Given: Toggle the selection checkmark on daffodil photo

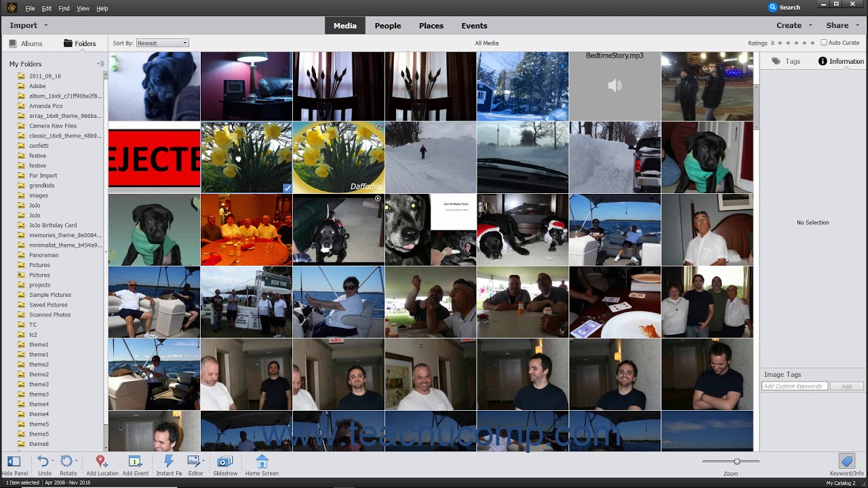Looking at the screenshot, I should coord(287,188).
